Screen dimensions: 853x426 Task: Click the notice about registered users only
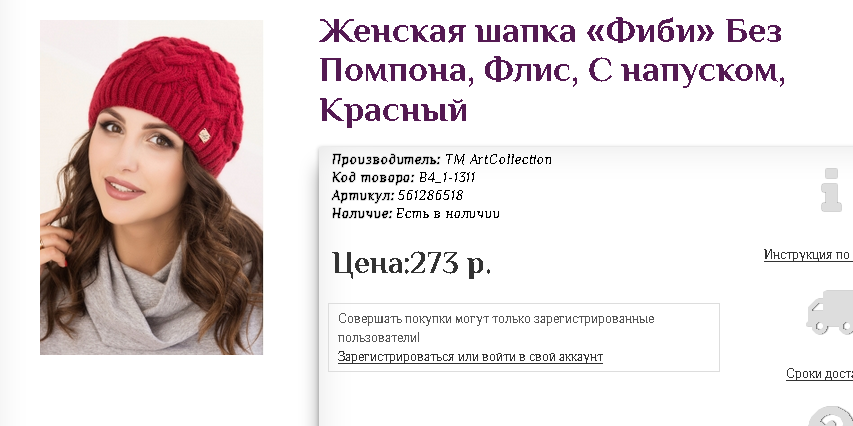pyautogui.click(x=496, y=328)
